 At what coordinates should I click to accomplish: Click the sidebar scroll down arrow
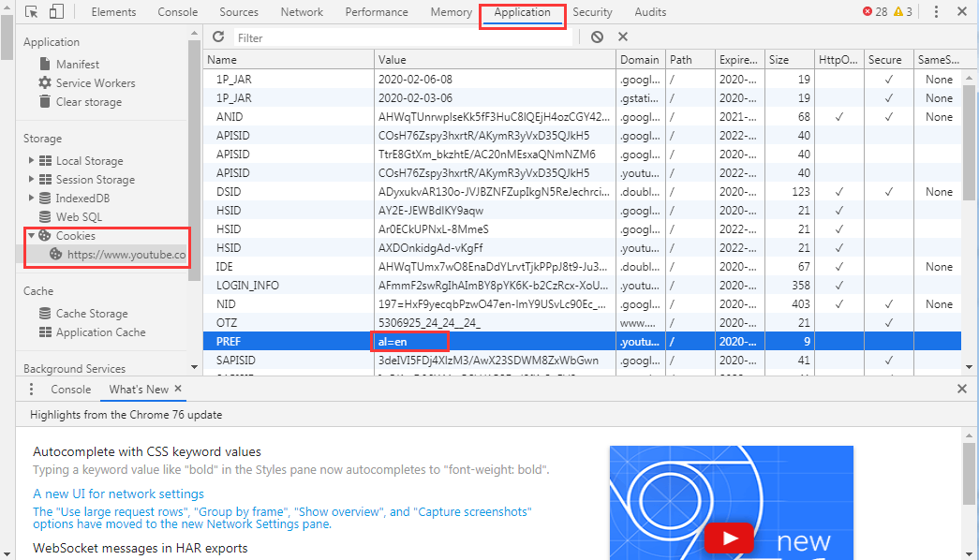click(194, 368)
